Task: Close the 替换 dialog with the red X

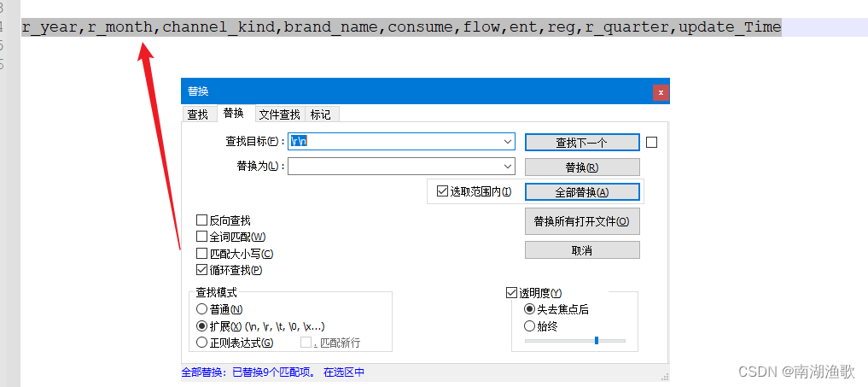Action: click(661, 92)
